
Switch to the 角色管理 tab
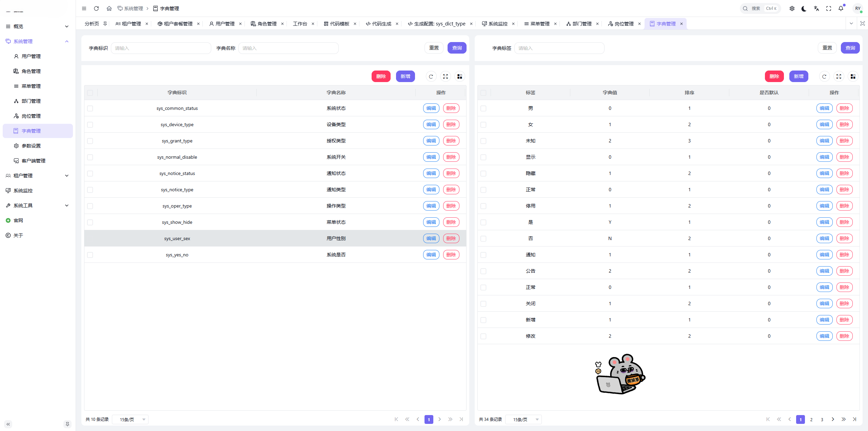[x=263, y=24]
